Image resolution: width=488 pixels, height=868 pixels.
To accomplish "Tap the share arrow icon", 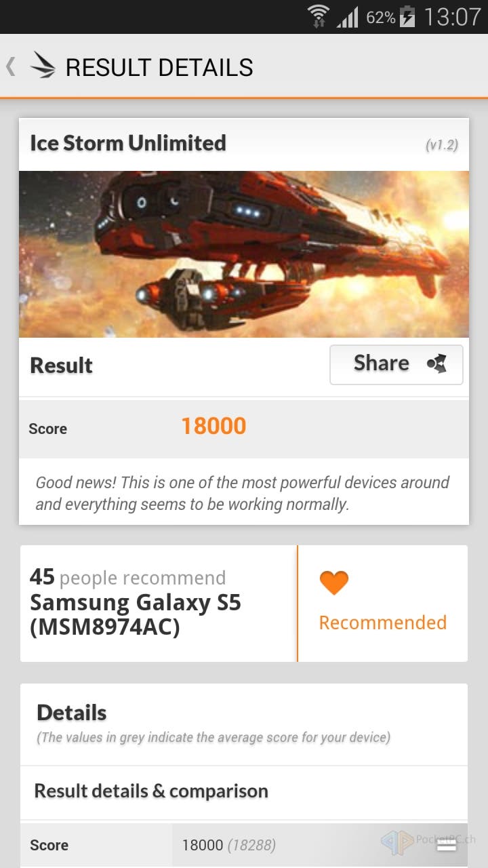I will pyautogui.click(x=437, y=364).
